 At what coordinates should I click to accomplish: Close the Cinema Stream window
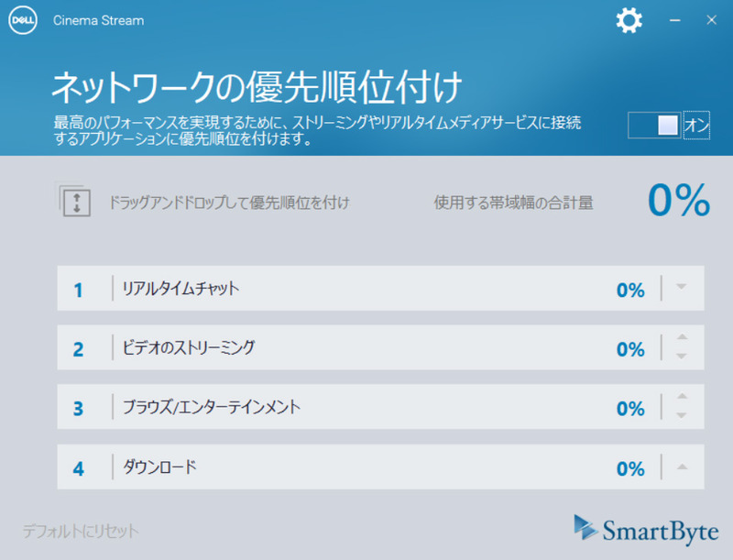pos(711,20)
